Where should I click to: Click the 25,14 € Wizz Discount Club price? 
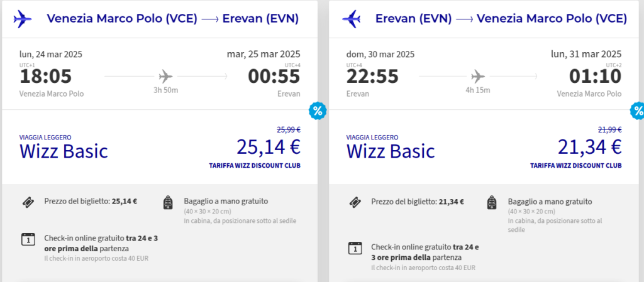269,147
